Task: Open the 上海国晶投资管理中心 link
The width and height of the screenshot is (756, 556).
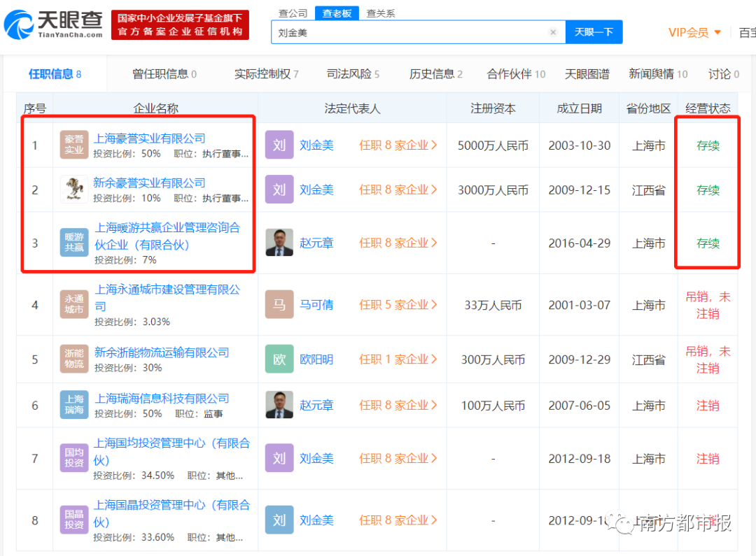Action: 171,513
